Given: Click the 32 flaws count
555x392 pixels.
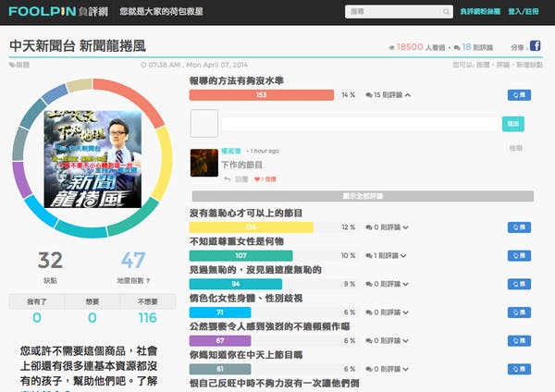Looking at the screenshot, I should tap(50, 261).
